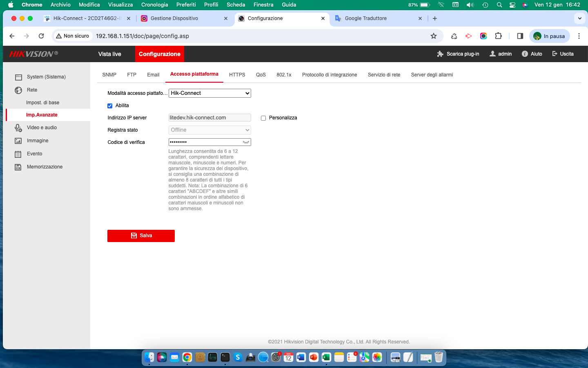588x368 pixels.
Task: Expand the Registra stato dropdown
Action: coord(209,130)
